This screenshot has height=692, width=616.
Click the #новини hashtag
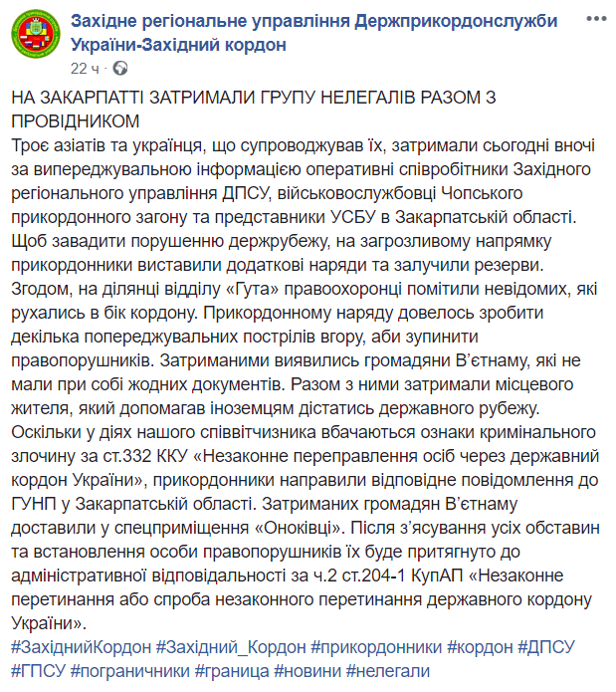308,671
